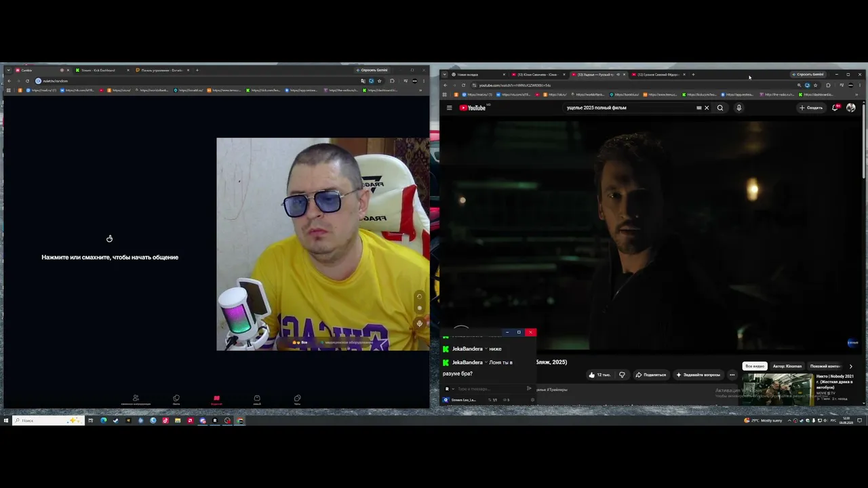Open the fifth icon in rulet.tv bottom navigation
Viewport: 868px width, 488px height.
[297, 399]
